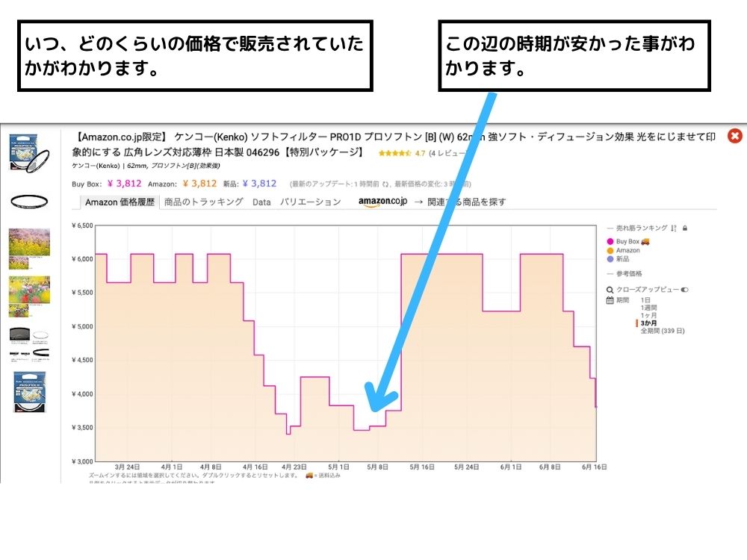Select the pink and yellow flower field thumbnail
Screen dimensions: 747x560
coord(29,249)
